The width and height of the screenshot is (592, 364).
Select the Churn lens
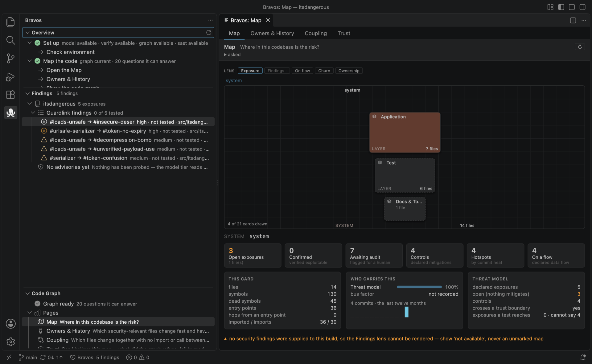[324, 71]
